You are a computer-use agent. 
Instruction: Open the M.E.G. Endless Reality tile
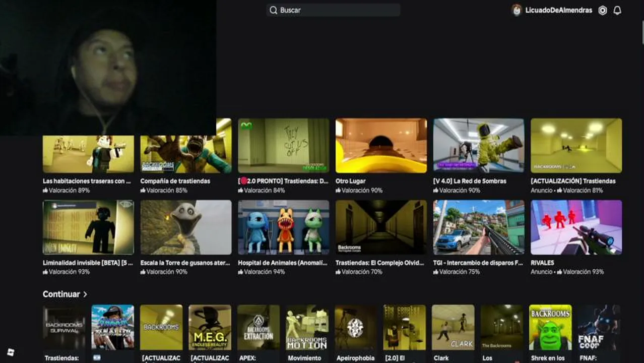pyautogui.click(x=210, y=327)
